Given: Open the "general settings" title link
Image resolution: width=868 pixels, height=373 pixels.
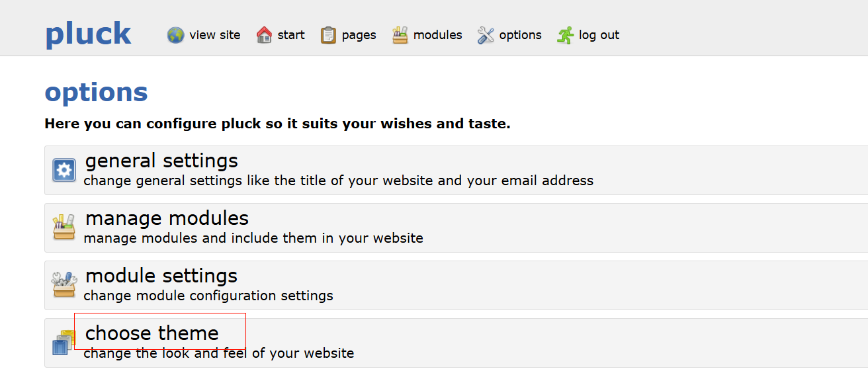Looking at the screenshot, I should 161,161.
